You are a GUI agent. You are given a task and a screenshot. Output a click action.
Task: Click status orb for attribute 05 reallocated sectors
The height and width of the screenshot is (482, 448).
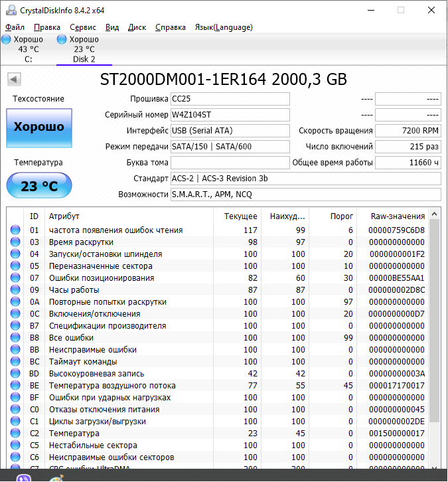coord(15,266)
